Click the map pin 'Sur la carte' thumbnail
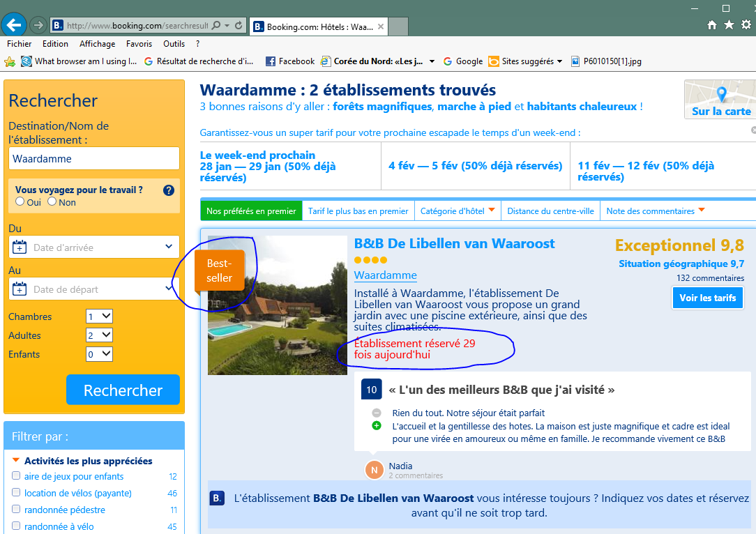The height and width of the screenshot is (534, 756). 720,99
